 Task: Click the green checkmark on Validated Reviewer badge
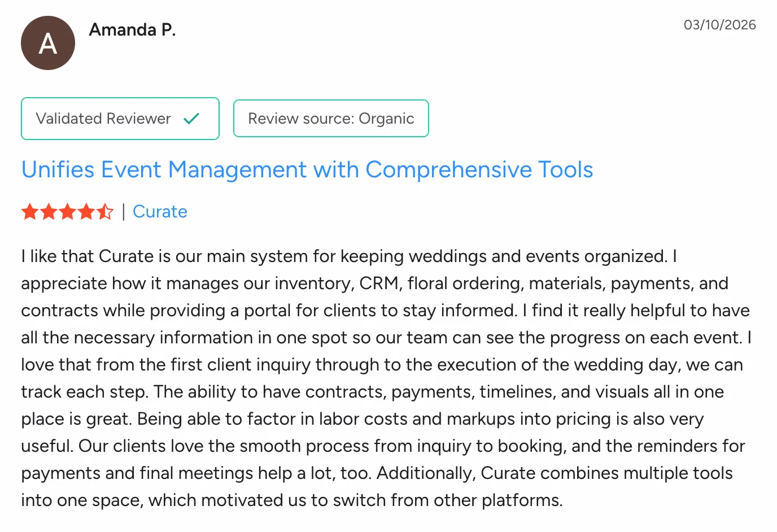[x=191, y=119]
